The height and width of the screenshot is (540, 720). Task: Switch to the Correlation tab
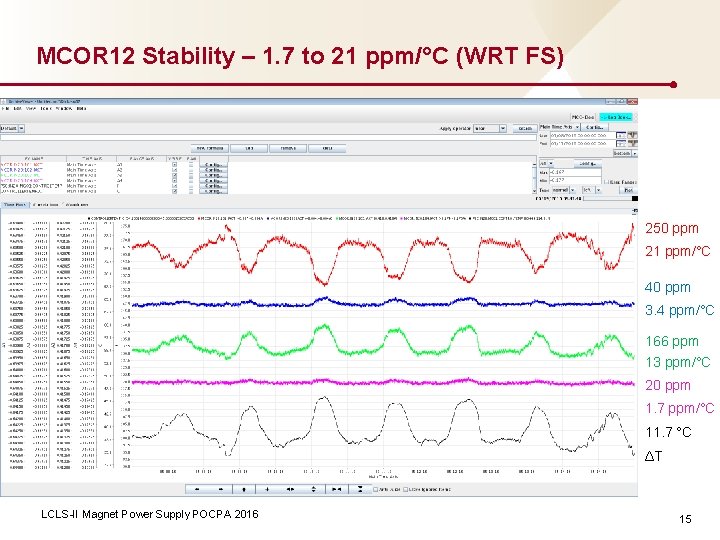[x=45, y=205]
